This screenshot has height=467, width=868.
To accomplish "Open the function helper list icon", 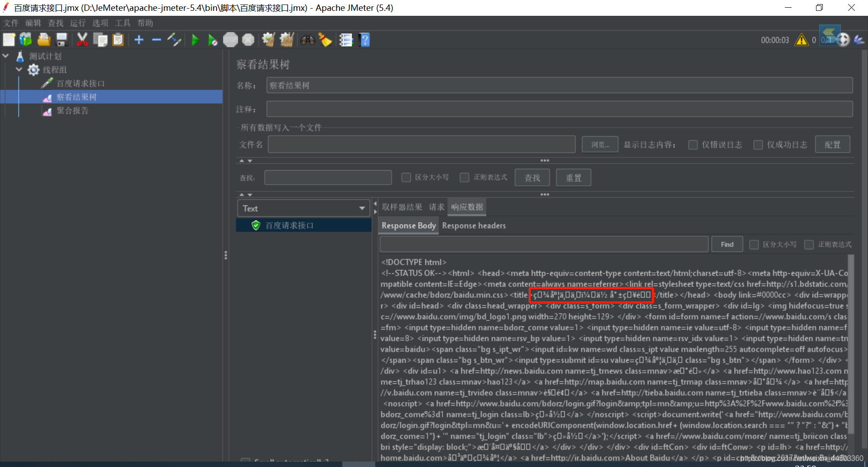I will 346,40.
